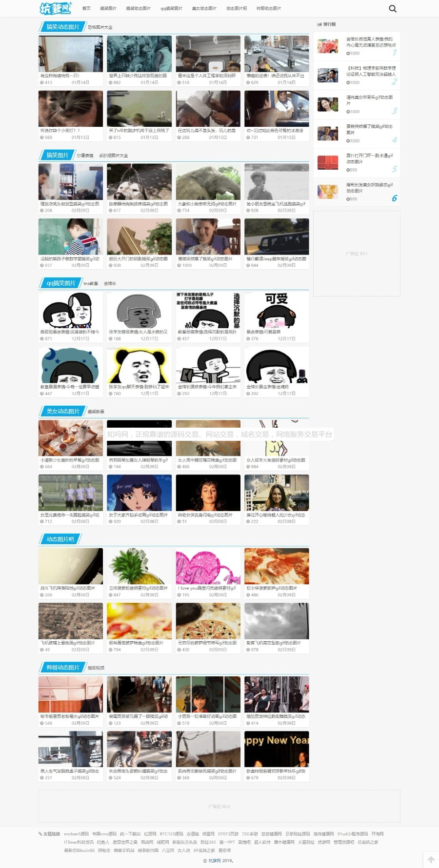
Task: Click the play count icon on rank 3 item
Action: click(348, 112)
